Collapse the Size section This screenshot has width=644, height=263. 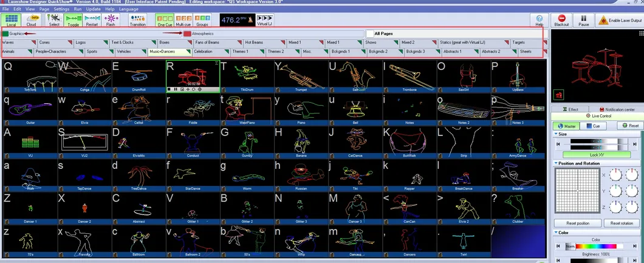[x=556, y=134]
